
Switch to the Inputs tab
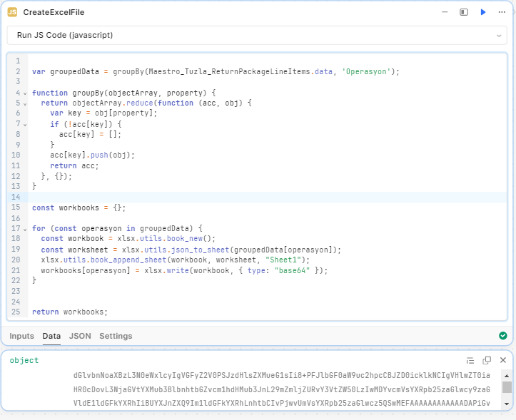click(21, 336)
